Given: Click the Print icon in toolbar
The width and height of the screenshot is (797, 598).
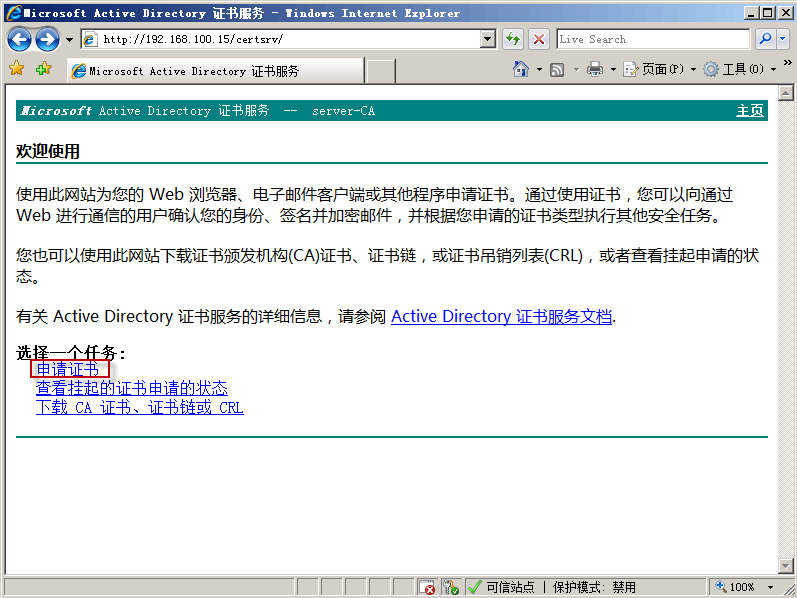Looking at the screenshot, I should pos(595,70).
